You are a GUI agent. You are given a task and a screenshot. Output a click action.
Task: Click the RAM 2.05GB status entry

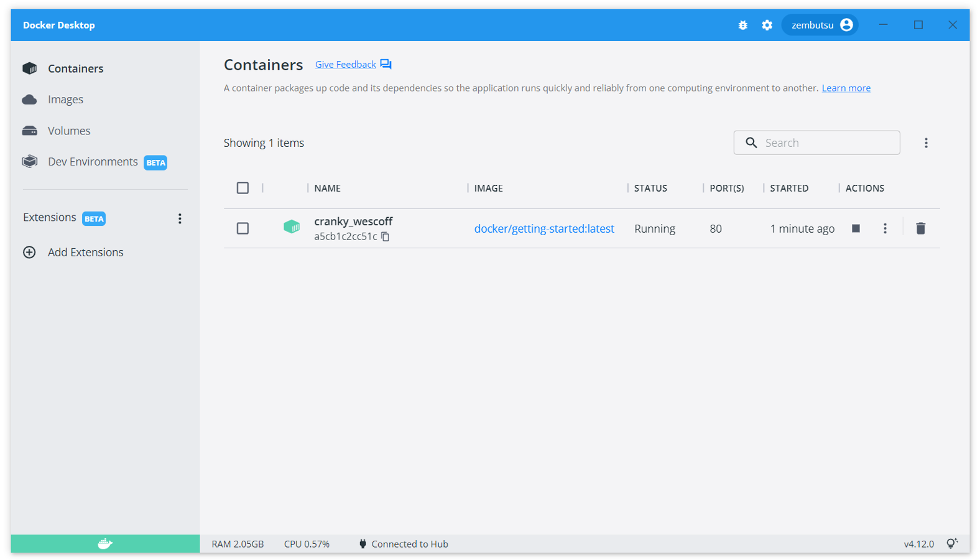pos(238,544)
